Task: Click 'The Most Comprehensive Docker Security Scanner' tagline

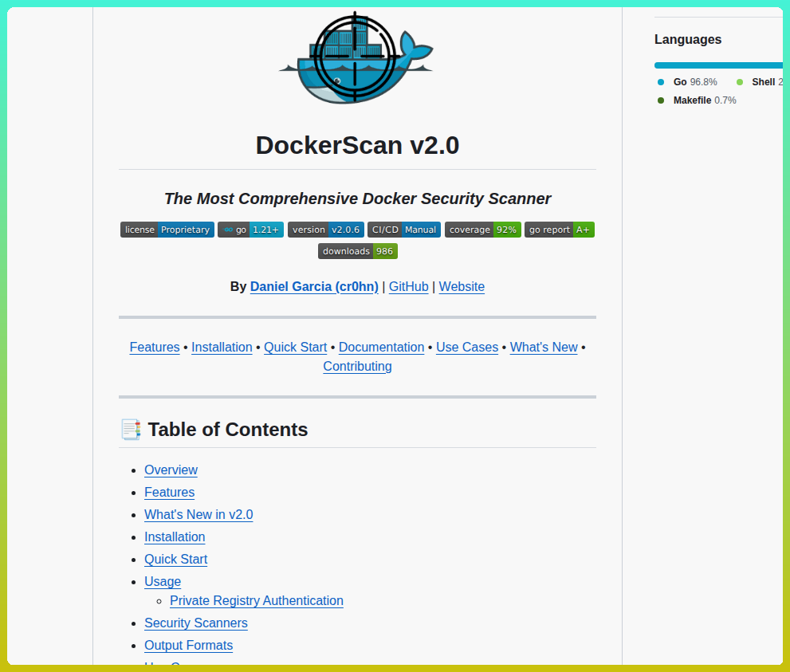Action: (x=357, y=198)
